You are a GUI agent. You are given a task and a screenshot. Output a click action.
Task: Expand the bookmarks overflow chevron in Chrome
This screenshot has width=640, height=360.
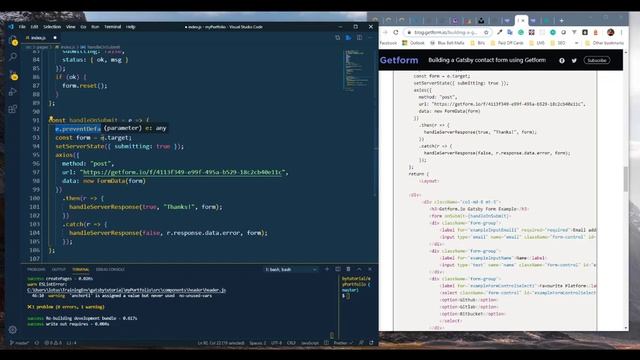pos(576,43)
